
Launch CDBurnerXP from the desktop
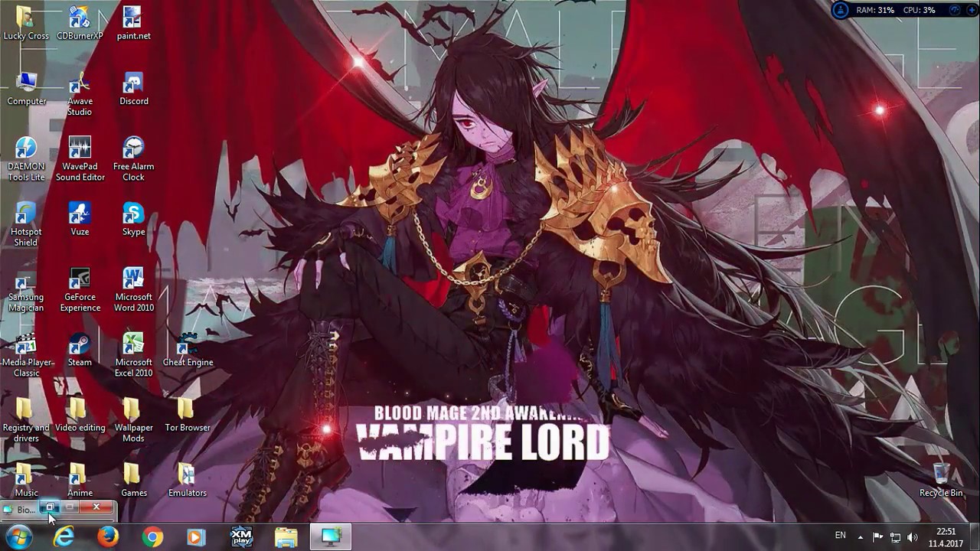click(x=80, y=23)
